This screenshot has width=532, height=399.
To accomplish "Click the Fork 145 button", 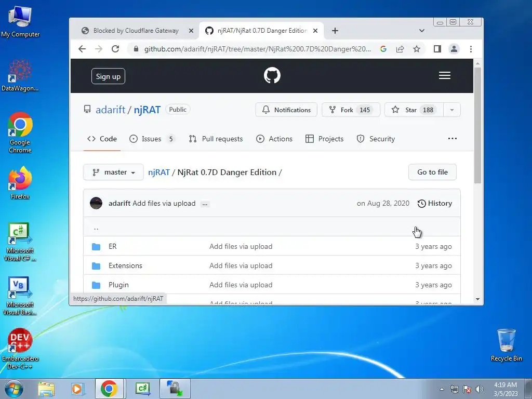I will point(351,110).
